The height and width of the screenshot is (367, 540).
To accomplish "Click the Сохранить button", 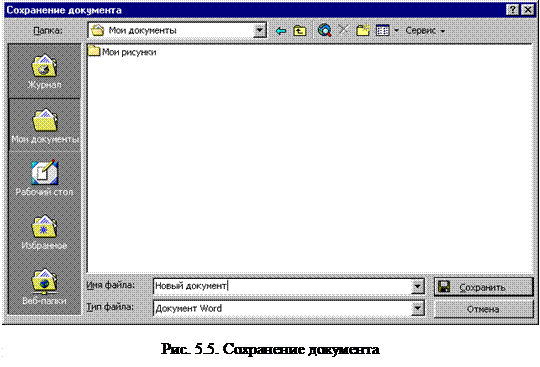I will [484, 287].
